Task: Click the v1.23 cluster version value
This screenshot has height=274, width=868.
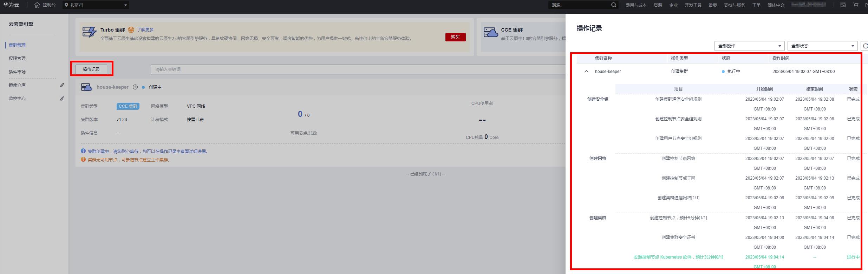Action: (122, 120)
